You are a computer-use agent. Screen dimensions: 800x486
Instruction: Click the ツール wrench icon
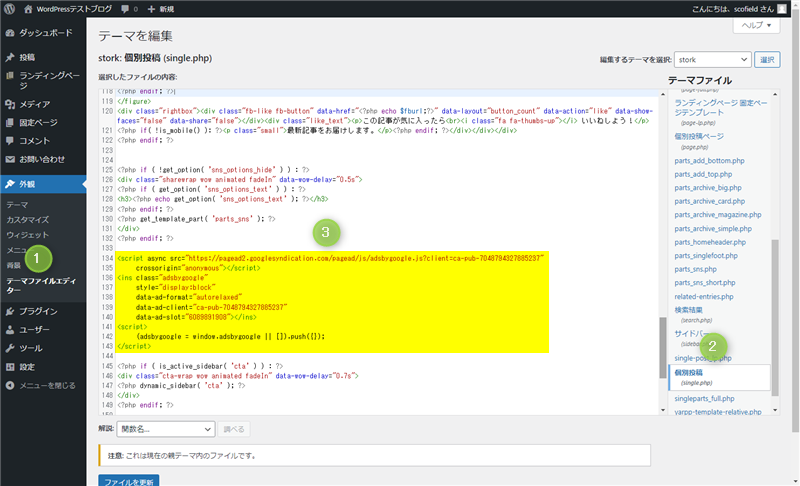(10, 348)
